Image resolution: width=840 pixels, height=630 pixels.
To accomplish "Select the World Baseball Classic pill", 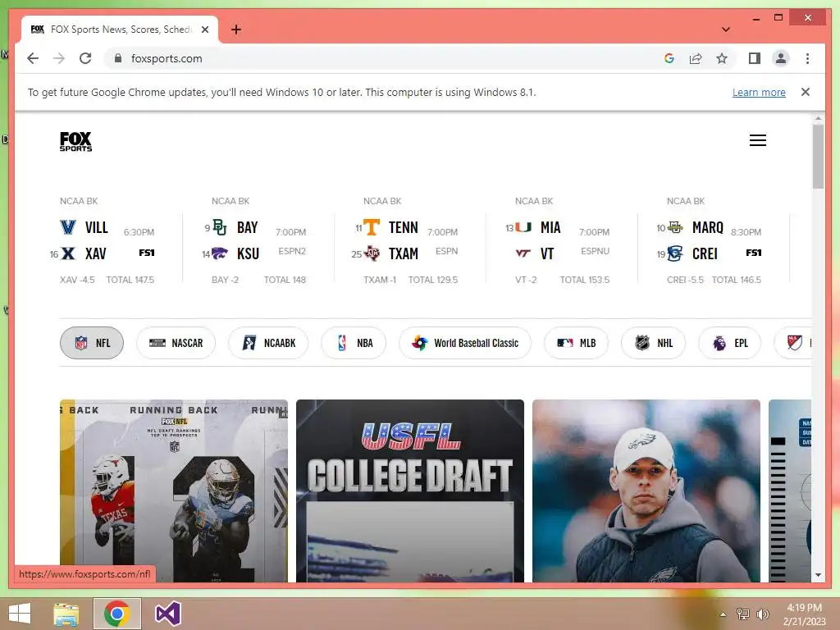I will click(465, 343).
